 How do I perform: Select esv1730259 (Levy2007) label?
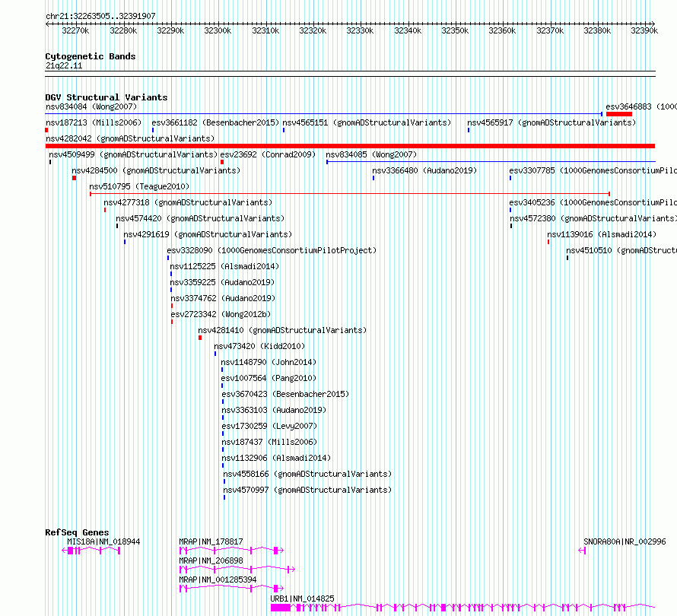[x=269, y=426]
